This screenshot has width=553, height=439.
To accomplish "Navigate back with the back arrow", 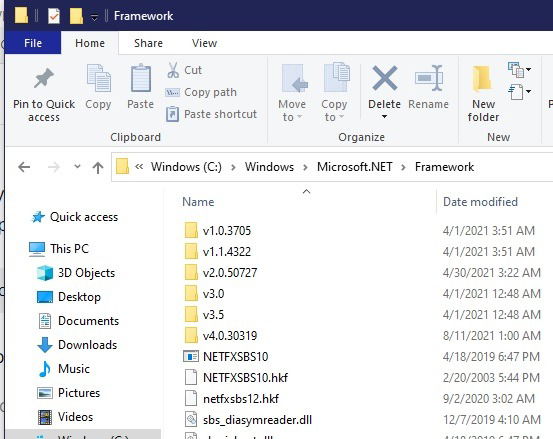I will pyautogui.click(x=24, y=167).
